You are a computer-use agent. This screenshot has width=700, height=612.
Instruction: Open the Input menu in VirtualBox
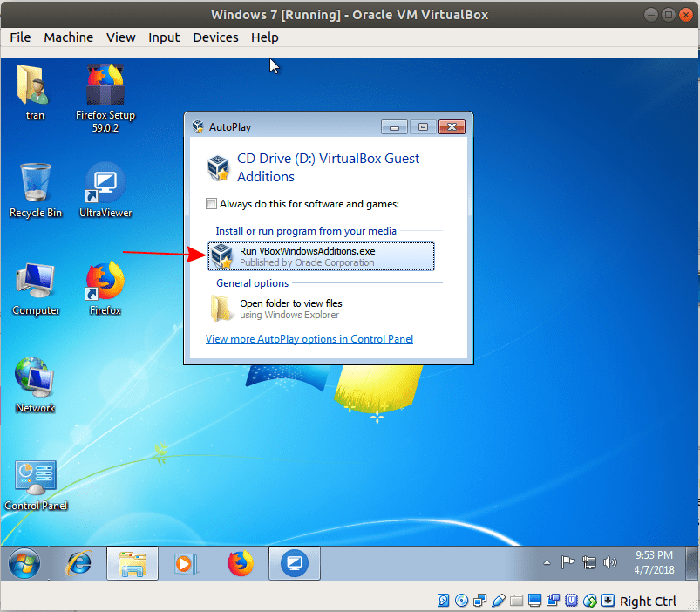point(164,37)
